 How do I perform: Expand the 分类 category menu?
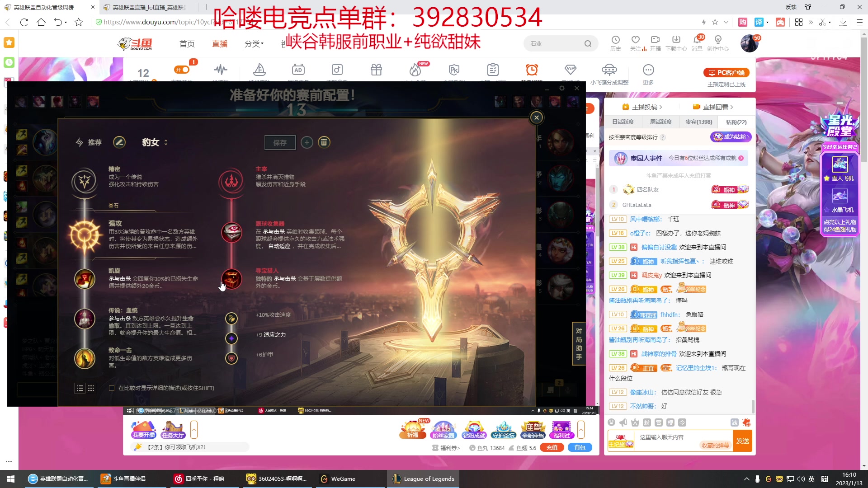click(254, 44)
